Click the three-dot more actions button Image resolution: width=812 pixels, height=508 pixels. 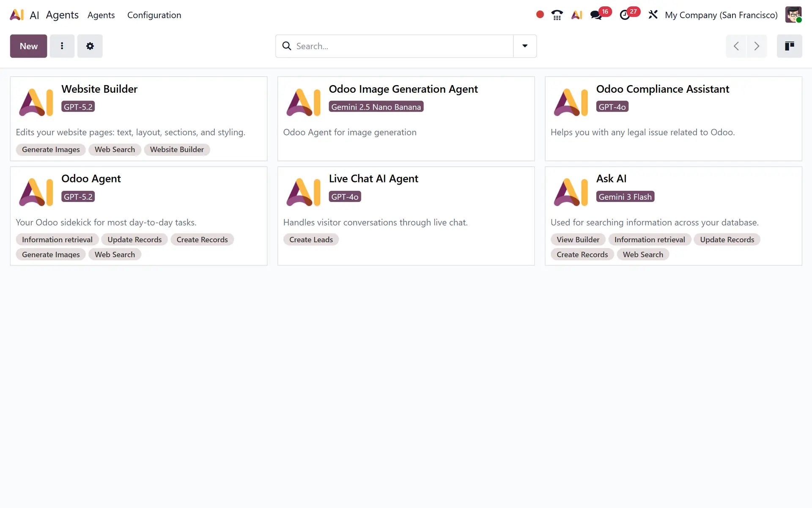(62, 46)
